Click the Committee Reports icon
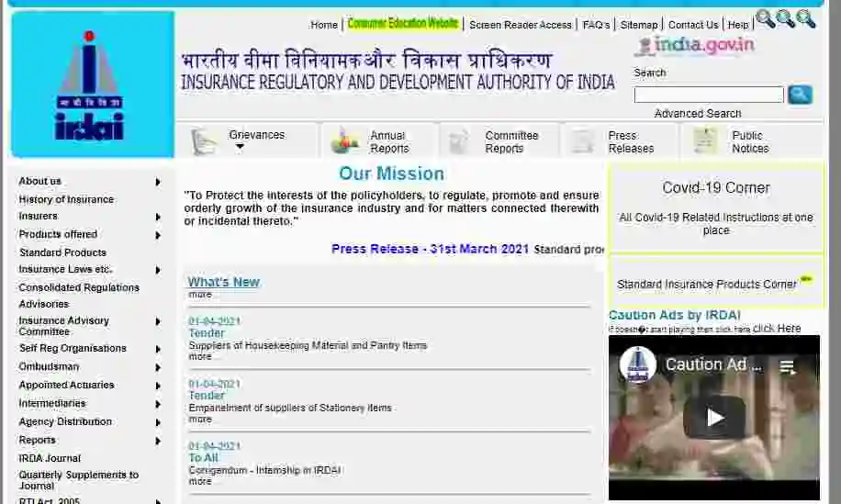Viewport: 841px width, 504px height. [459, 141]
